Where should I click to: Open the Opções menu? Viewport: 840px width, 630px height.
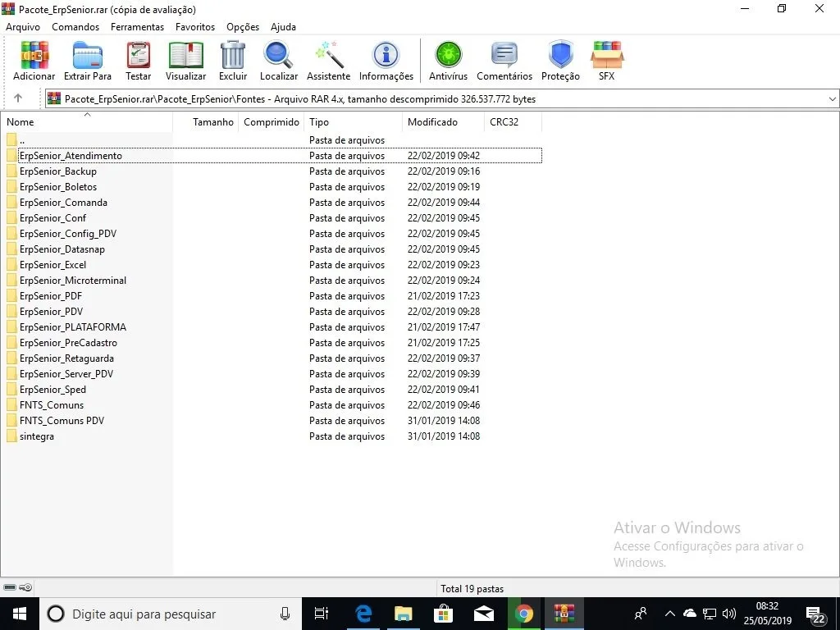243,27
